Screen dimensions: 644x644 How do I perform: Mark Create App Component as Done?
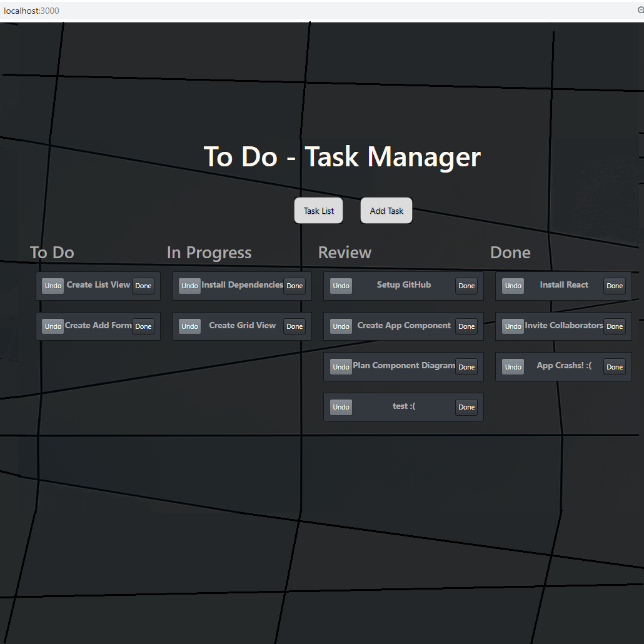(x=466, y=326)
